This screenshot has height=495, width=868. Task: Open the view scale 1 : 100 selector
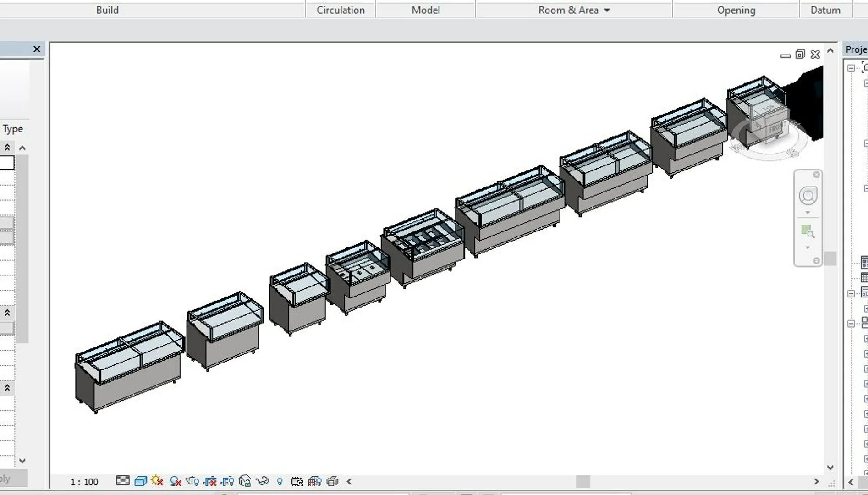(x=84, y=482)
